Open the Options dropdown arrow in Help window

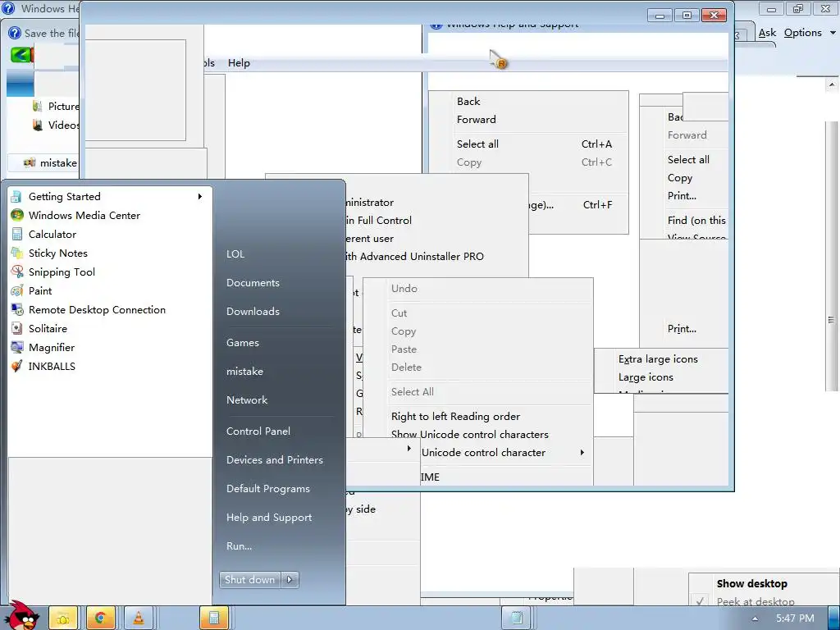833,33
